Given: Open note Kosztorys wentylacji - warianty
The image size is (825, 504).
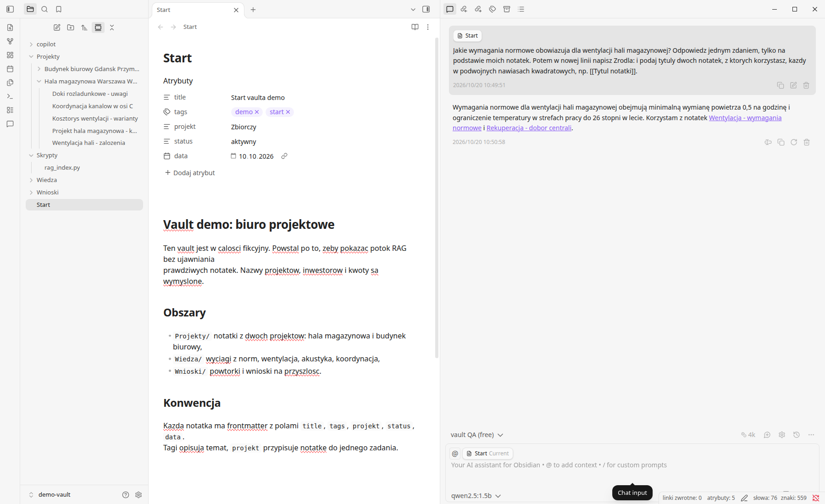Looking at the screenshot, I should coord(95,118).
